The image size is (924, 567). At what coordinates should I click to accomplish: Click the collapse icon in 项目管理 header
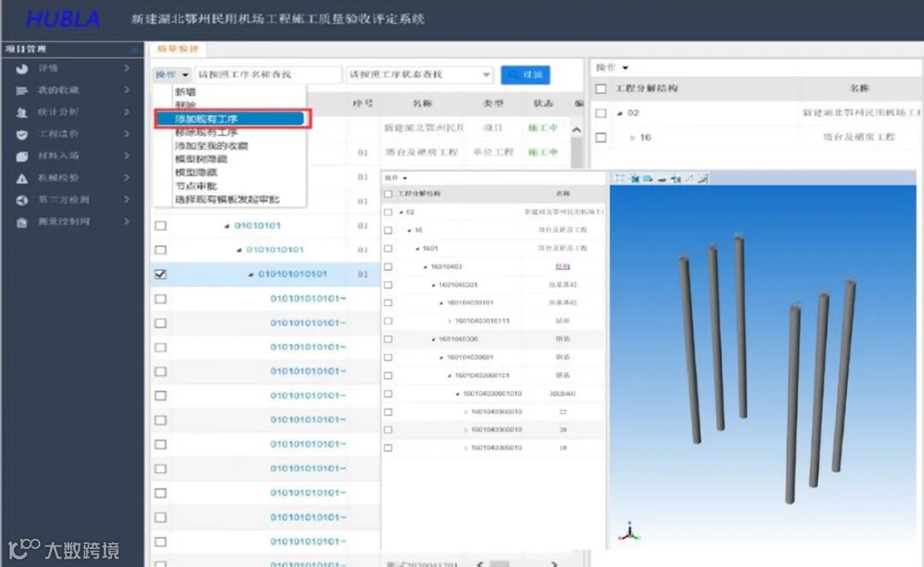click(134, 49)
